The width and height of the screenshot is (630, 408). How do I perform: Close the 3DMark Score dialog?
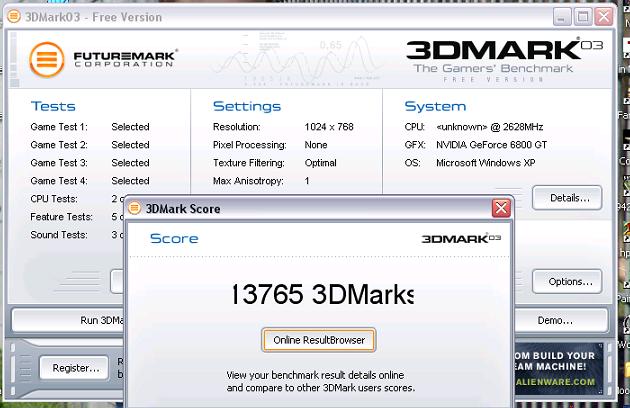pyautogui.click(x=501, y=208)
